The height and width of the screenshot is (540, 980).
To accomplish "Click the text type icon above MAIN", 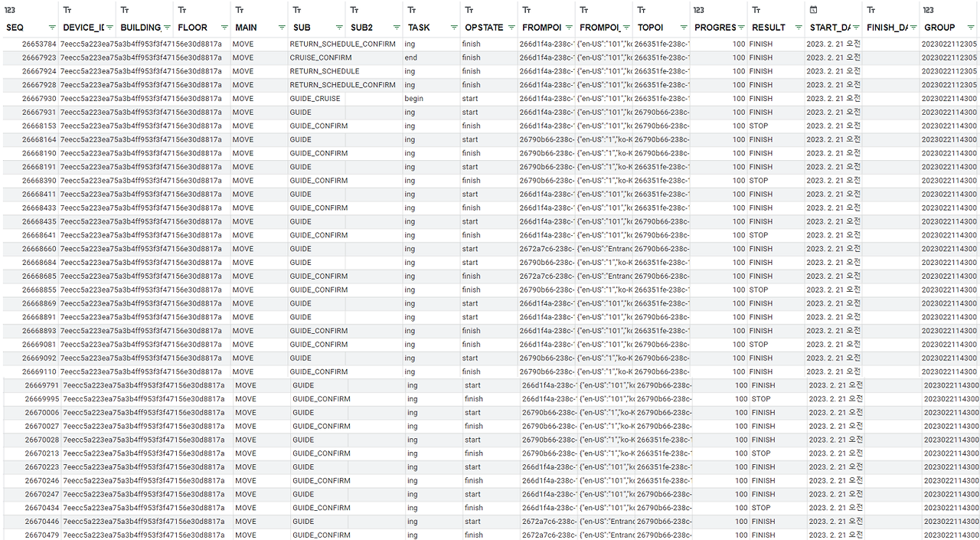I will (240, 10).
